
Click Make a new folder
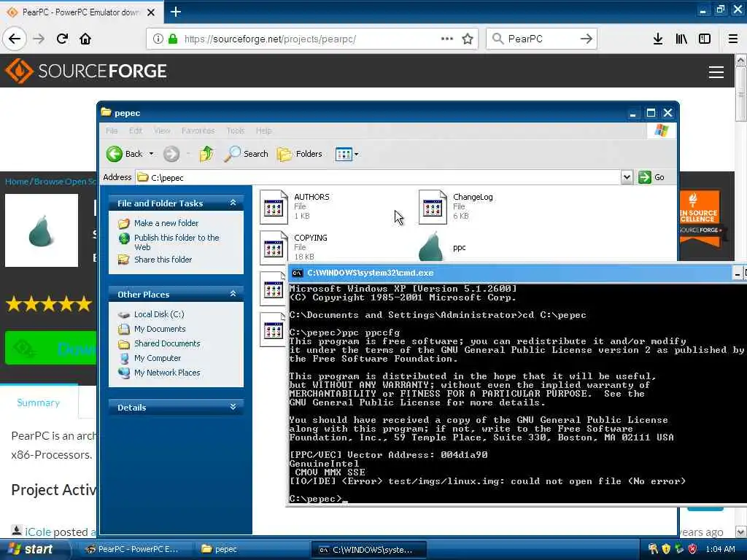[x=166, y=223]
